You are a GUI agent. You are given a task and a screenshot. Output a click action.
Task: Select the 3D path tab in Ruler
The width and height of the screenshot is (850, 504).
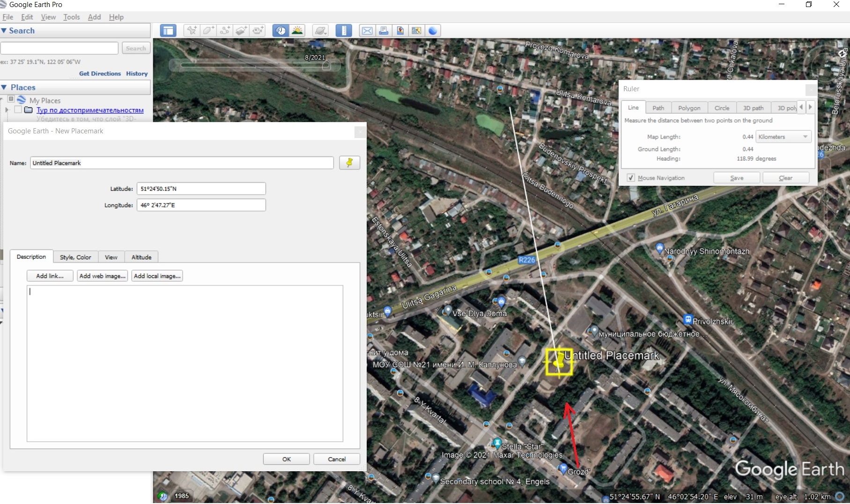coord(753,108)
